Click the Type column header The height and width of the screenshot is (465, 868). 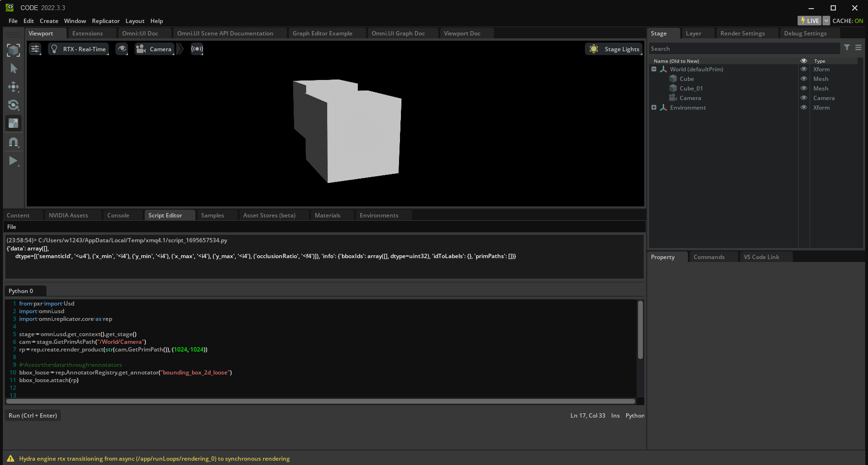(820, 61)
